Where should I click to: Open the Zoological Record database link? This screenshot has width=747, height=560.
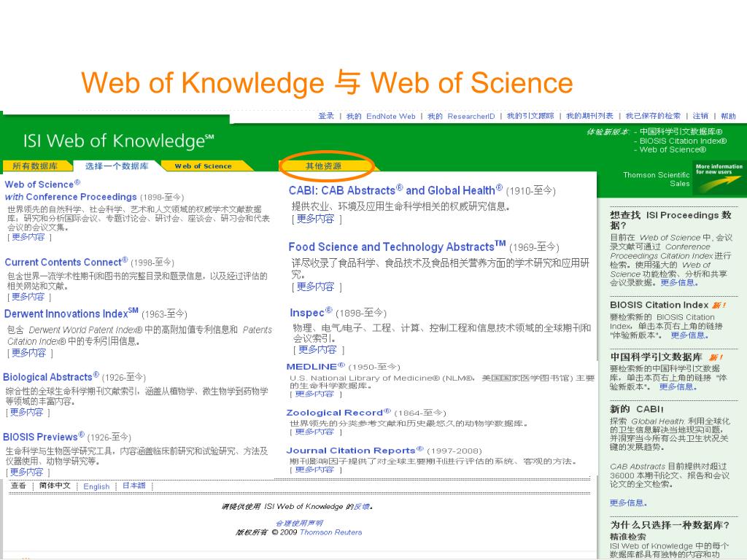(338, 413)
